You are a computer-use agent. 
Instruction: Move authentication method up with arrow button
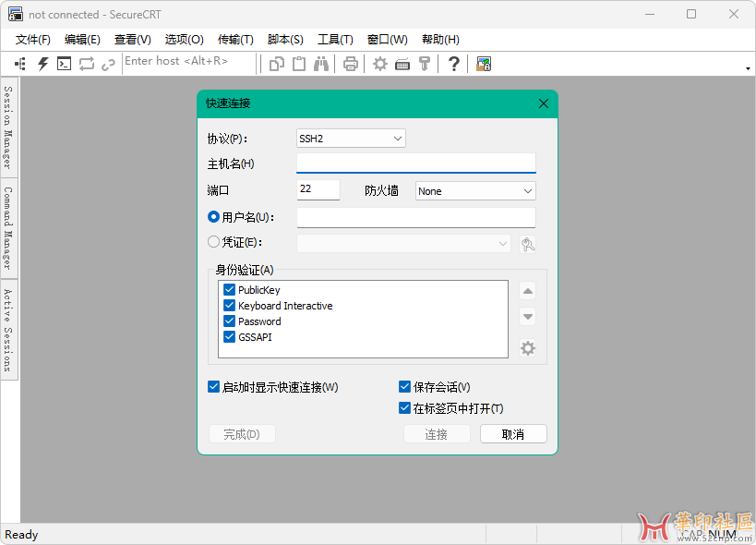pos(528,291)
